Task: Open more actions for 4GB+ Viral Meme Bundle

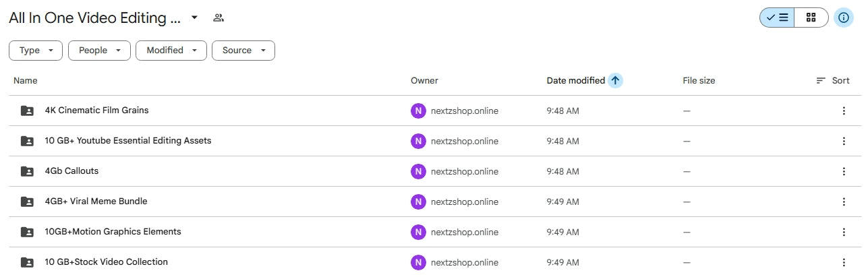Action: point(843,202)
